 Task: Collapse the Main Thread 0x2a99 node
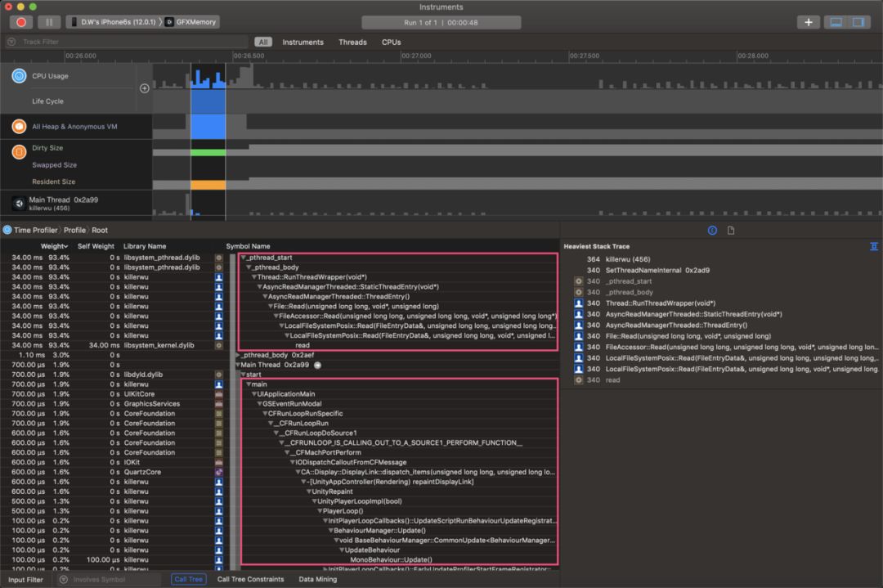[x=238, y=365]
